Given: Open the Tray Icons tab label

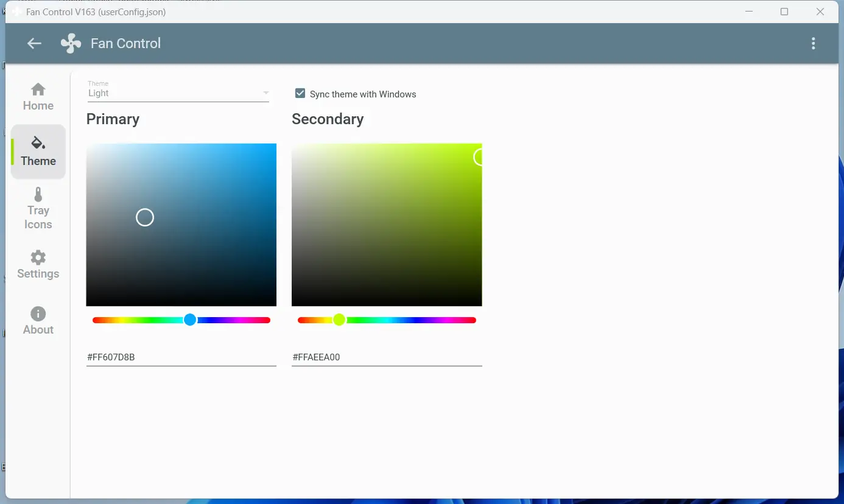Looking at the screenshot, I should (x=38, y=217).
